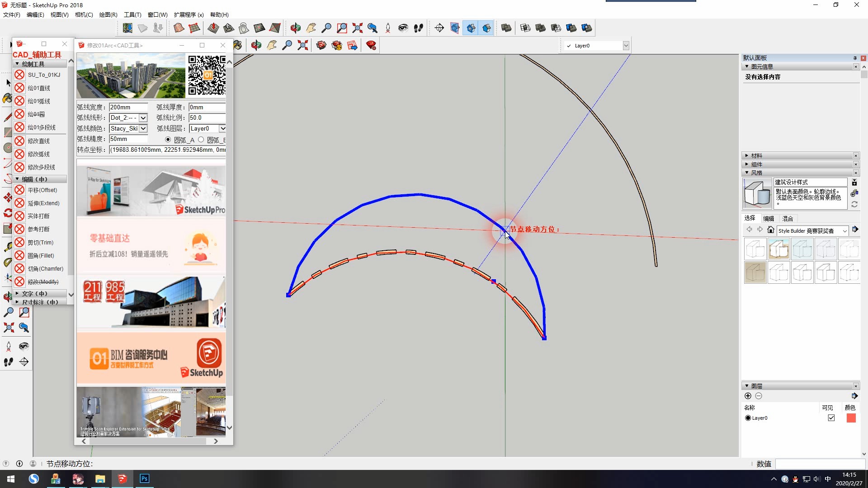This screenshot has height=488, width=868.
Task: Select the Zoom Window tool in top toolbar
Action: (342, 28)
